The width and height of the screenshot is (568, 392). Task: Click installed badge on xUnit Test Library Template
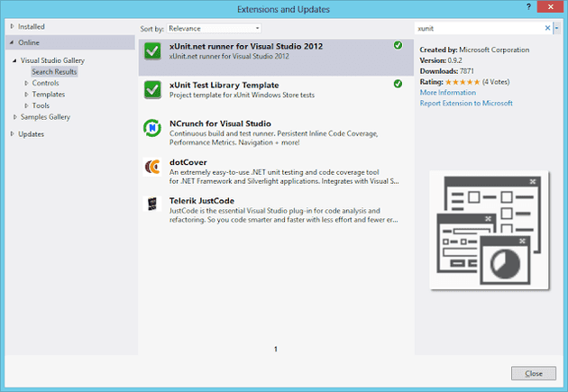point(398,84)
